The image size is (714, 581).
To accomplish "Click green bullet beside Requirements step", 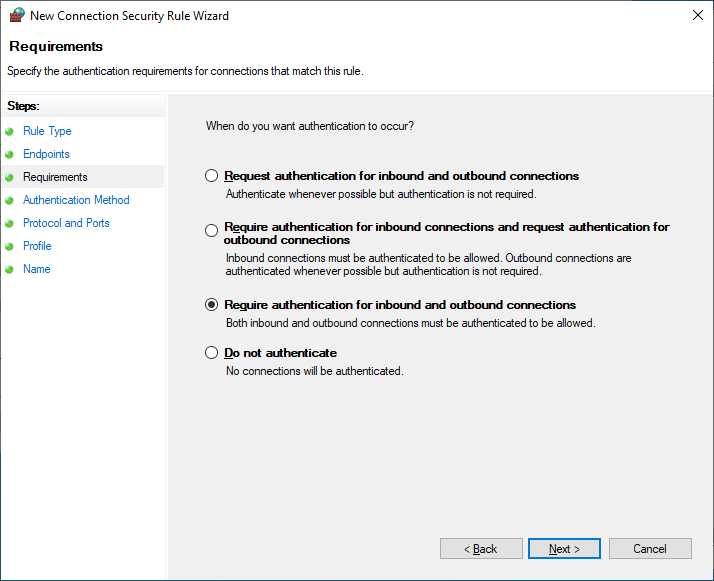I will [x=9, y=178].
